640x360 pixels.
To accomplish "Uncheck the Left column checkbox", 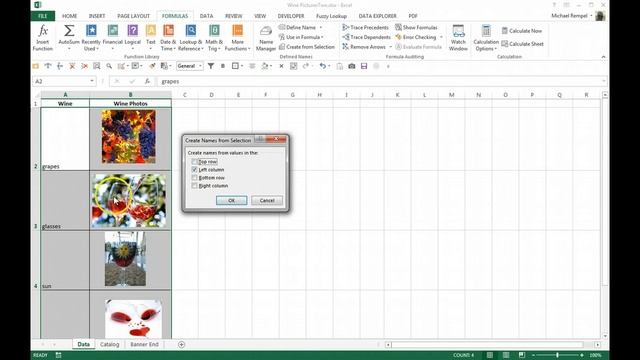I will (x=194, y=169).
